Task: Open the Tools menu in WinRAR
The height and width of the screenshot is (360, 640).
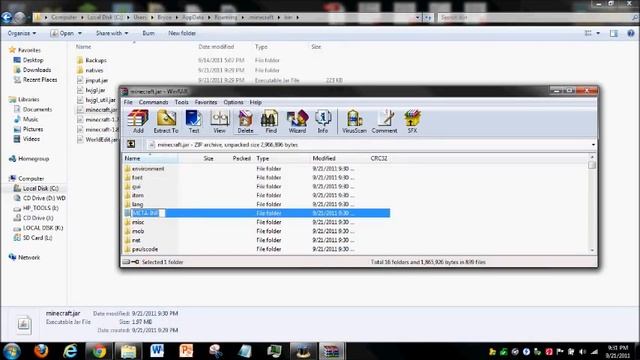Action: (x=182, y=102)
